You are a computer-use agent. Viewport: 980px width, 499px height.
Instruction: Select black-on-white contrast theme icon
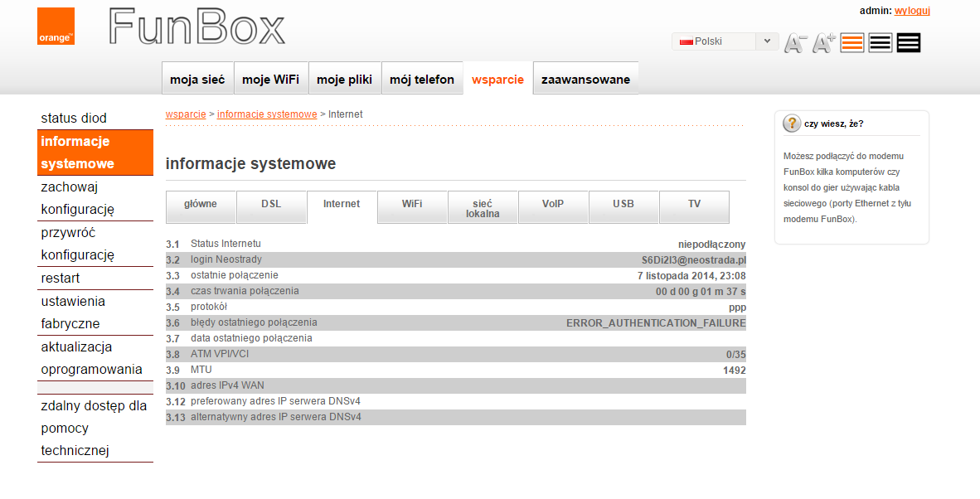tap(880, 42)
